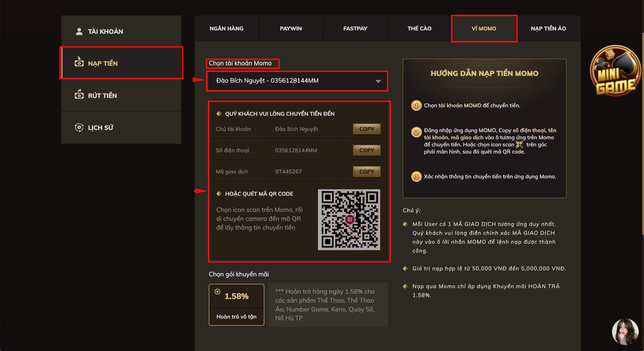644x351 pixels.
Task: Click the Nạp Tiền deposit icon
Action: pyautogui.click(x=79, y=62)
